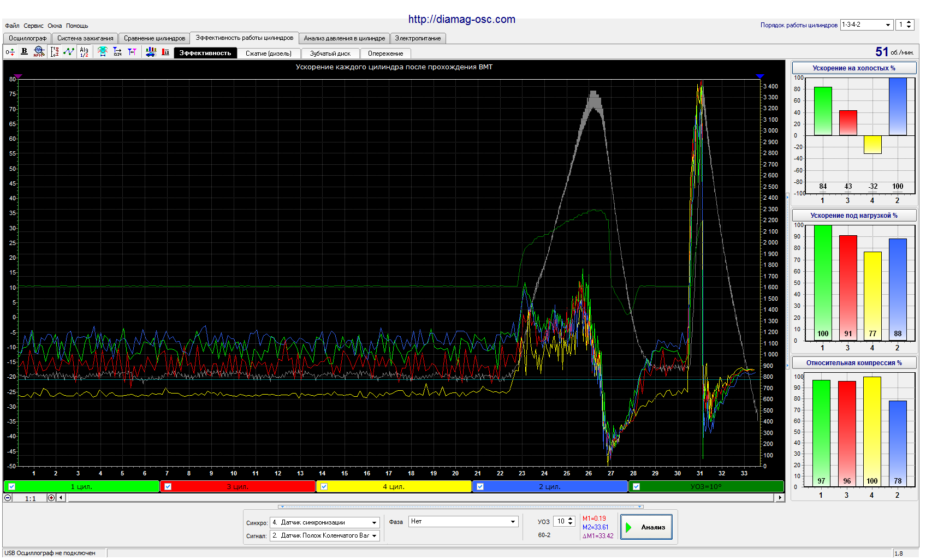Open the diamag-osc.com link
Viewport: 926px width, 560px height.
click(462, 19)
